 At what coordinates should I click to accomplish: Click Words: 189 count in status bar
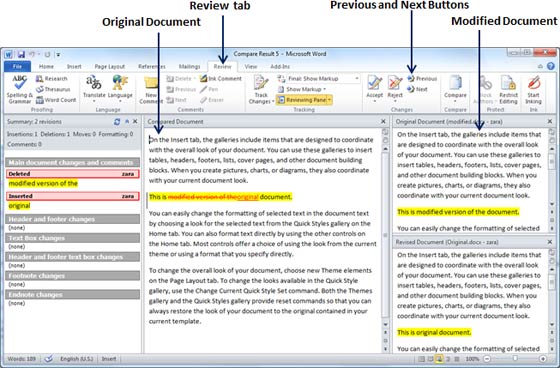point(21,359)
